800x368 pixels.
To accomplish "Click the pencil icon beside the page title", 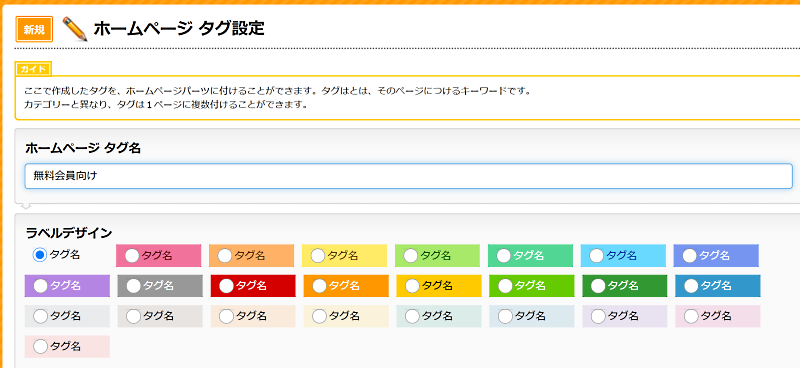I will coord(74,29).
